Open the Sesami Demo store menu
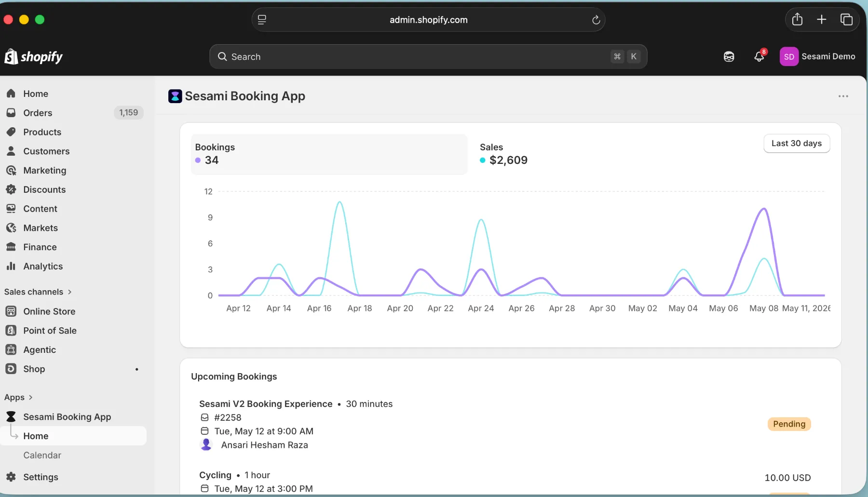The width and height of the screenshot is (868, 497). (x=818, y=56)
